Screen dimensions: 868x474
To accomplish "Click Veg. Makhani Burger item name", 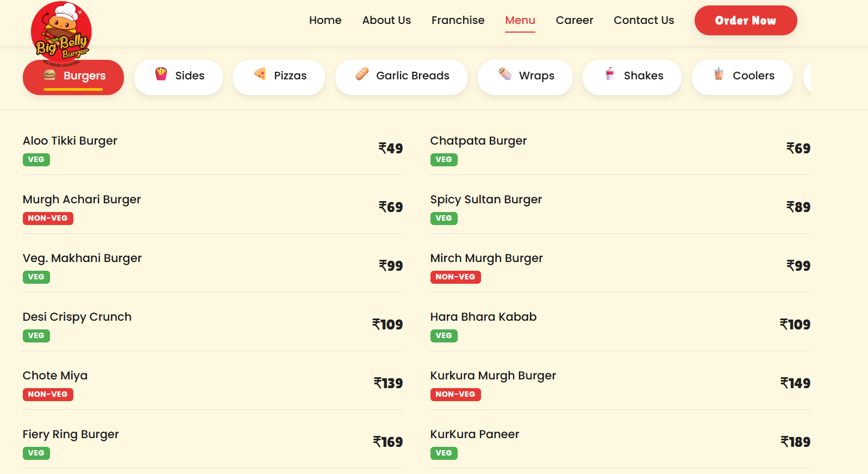I will [82, 258].
